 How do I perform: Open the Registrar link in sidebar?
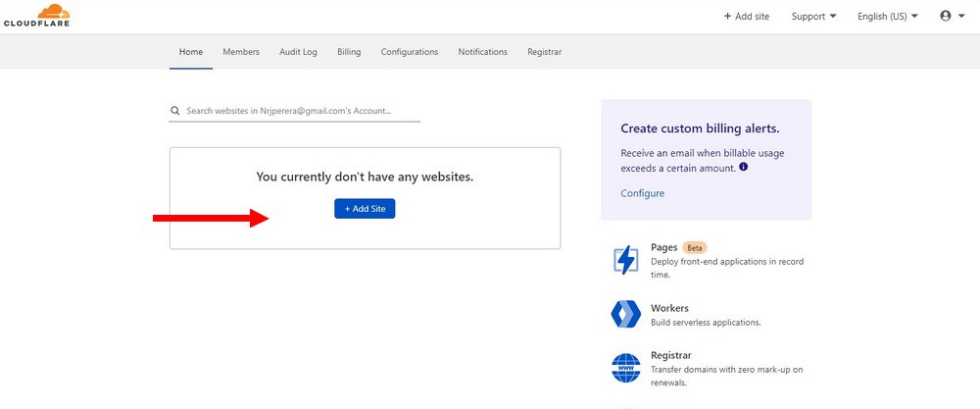coord(670,355)
